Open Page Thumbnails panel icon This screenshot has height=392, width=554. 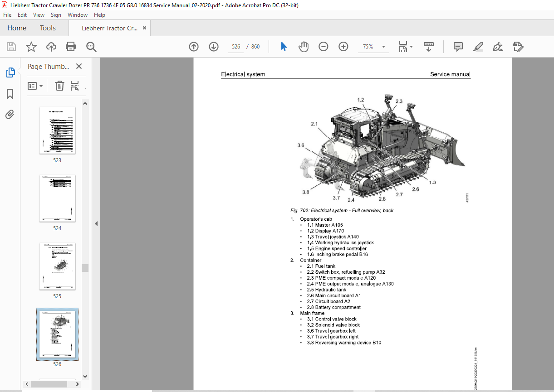10,73
